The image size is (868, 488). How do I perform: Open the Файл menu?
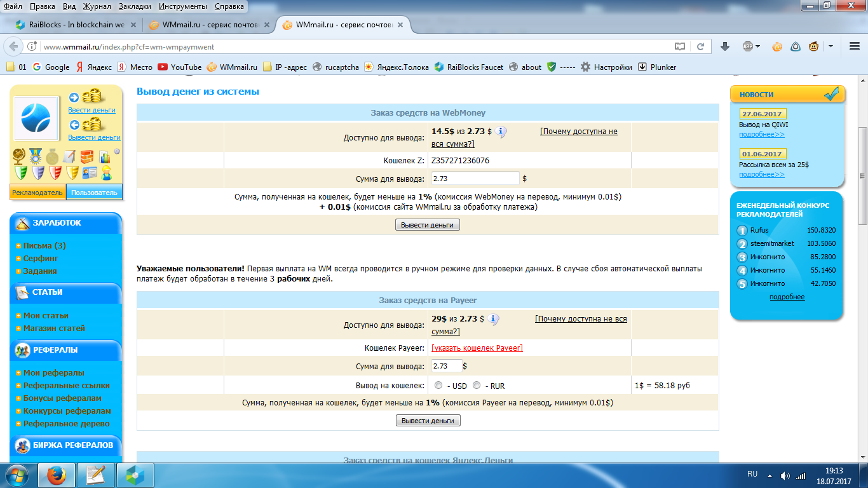[13, 6]
